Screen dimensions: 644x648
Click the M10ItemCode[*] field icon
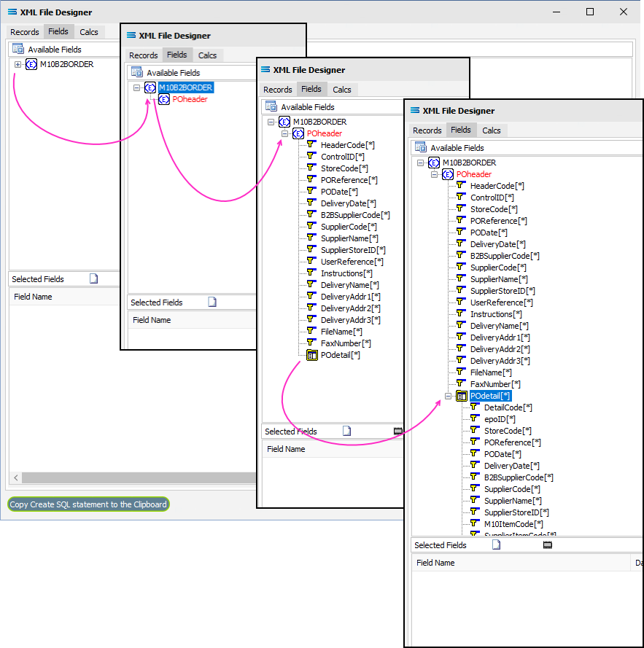click(474, 523)
